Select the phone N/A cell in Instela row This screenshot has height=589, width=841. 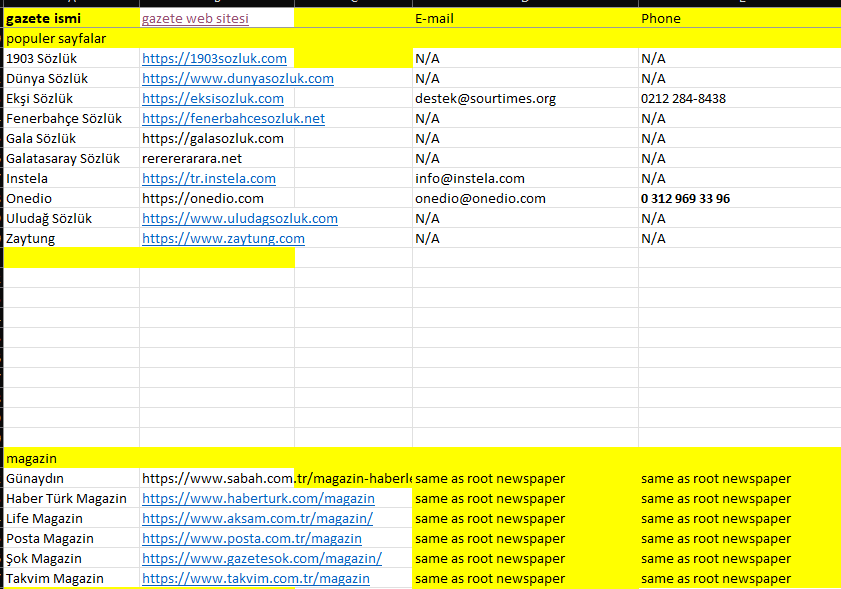(x=740, y=179)
